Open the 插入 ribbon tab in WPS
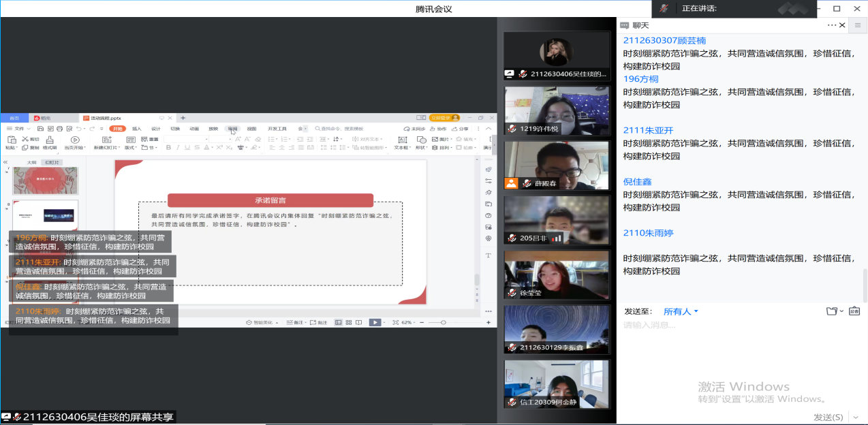 tap(137, 128)
